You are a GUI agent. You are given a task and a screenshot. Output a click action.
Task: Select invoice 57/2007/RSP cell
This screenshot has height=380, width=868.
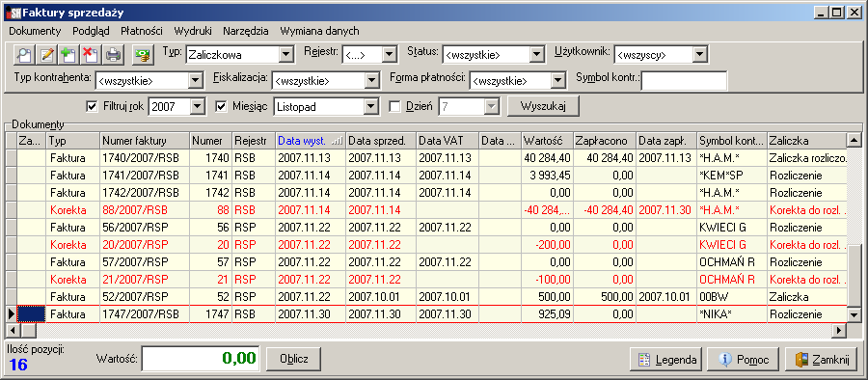(145, 261)
